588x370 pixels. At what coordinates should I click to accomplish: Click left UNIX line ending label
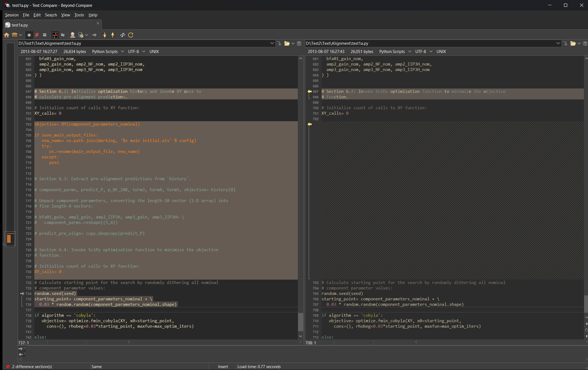pos(154,52)
